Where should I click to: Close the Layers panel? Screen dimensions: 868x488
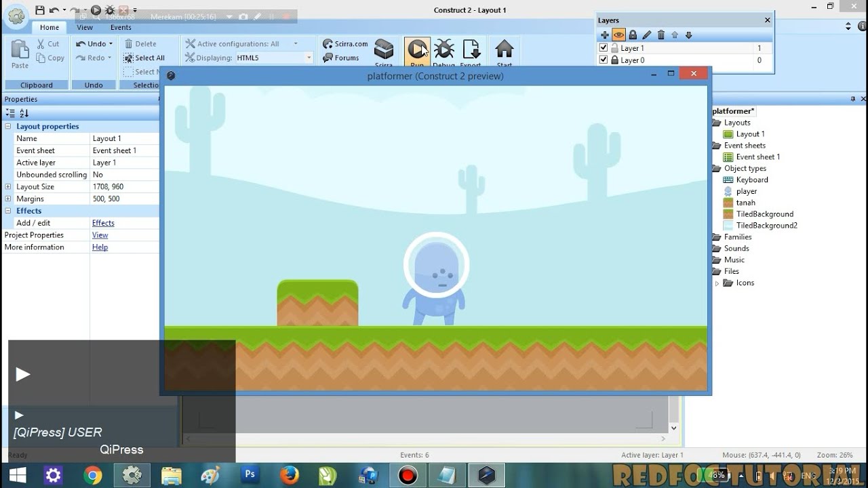(x=768, y=20)
